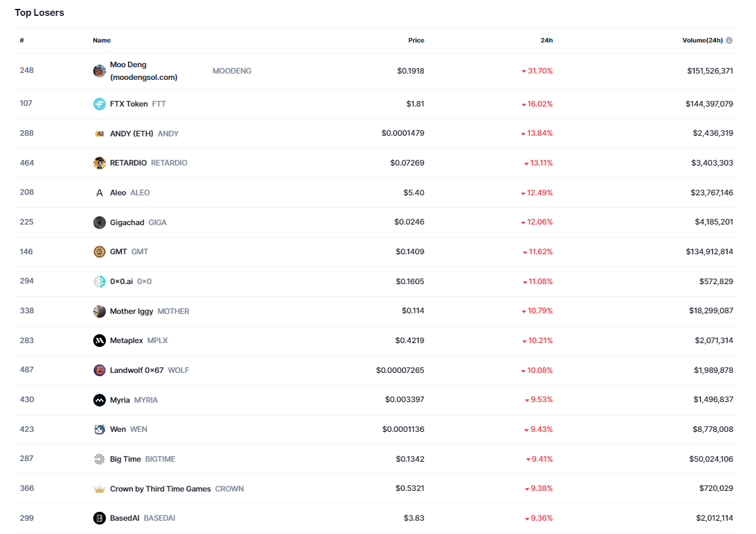Open the Big Time coin link
This screenshot has width=756, height=534.
point(126,459)
